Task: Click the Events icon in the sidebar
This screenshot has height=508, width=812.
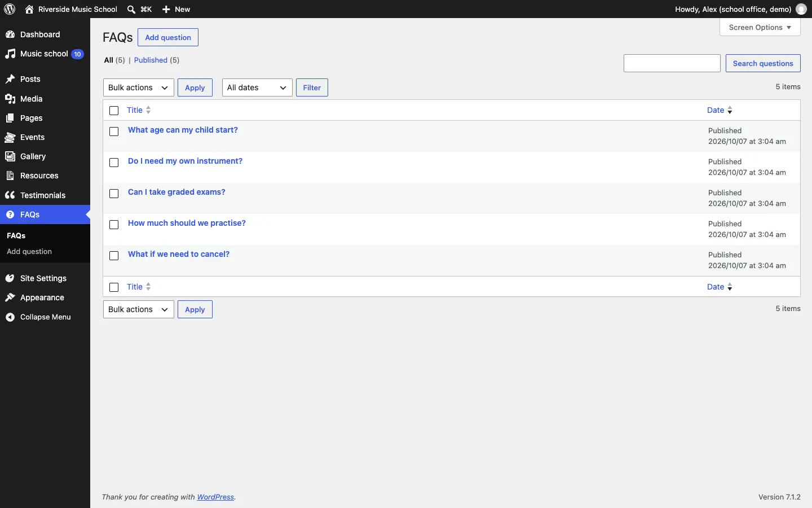Action: [x=10, y=138]
